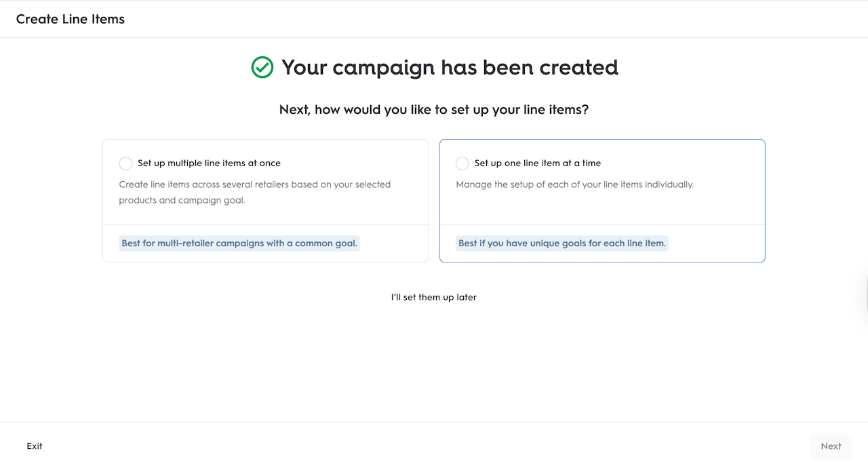Click the multi-retailer campaigns recommendation badge
The image size is (868, 470).
click(239, 243)
